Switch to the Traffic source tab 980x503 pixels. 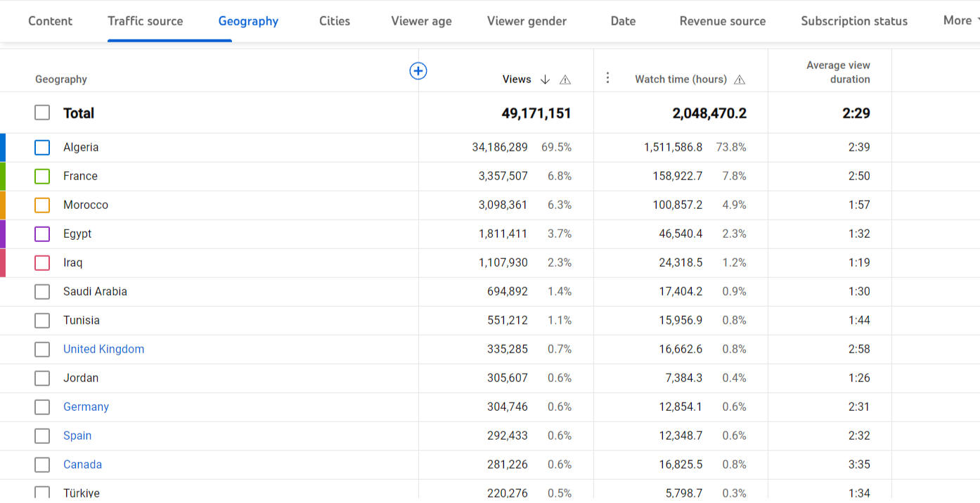tap(146, 21)
